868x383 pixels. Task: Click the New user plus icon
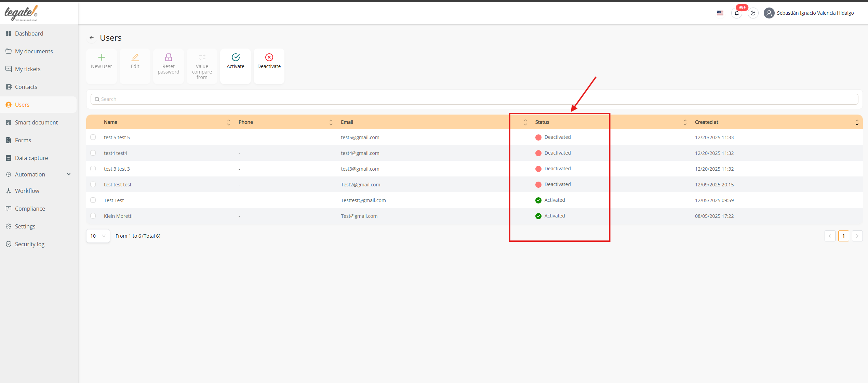pyautogui.click(x=102, y=57)
